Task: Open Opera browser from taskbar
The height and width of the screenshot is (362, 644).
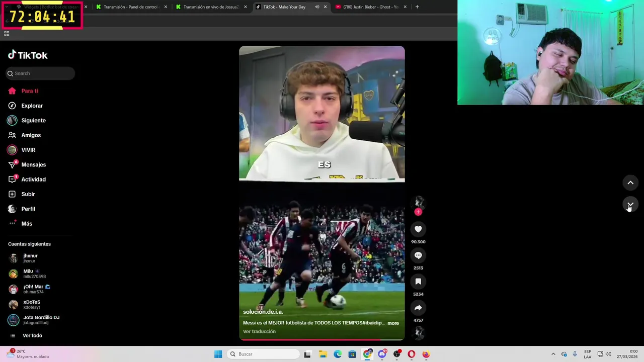Action: 412,354
